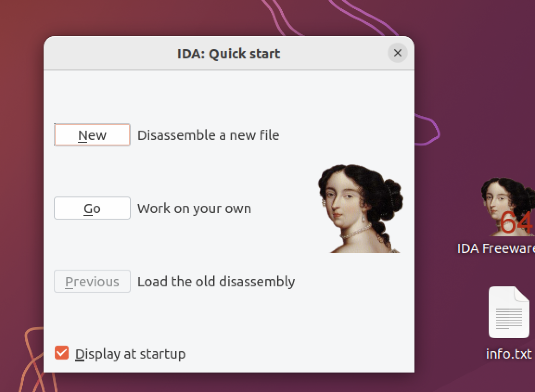Click the Previous button
Image resolution: width=535 pixels, height=392 pixels.
click(92, 281)
